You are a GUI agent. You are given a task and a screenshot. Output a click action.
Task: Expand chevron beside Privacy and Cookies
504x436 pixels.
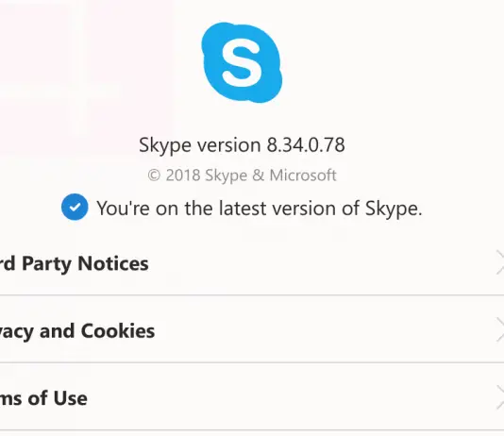(x=499, y=329)
